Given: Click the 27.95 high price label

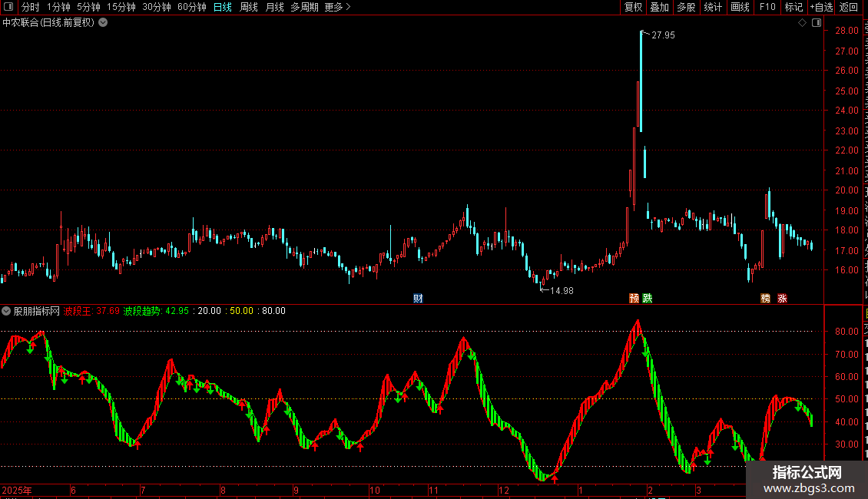Looking at the screenshot, I should [663, 35].
